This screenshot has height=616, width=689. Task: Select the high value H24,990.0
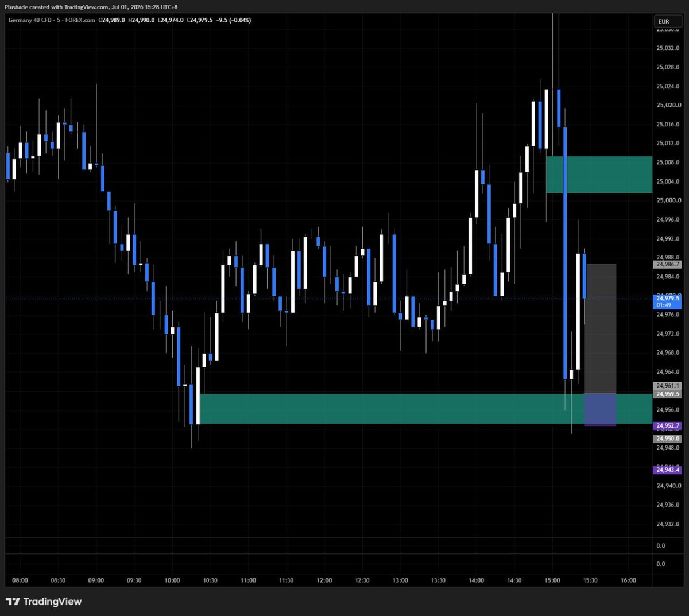tap(141, 20)
